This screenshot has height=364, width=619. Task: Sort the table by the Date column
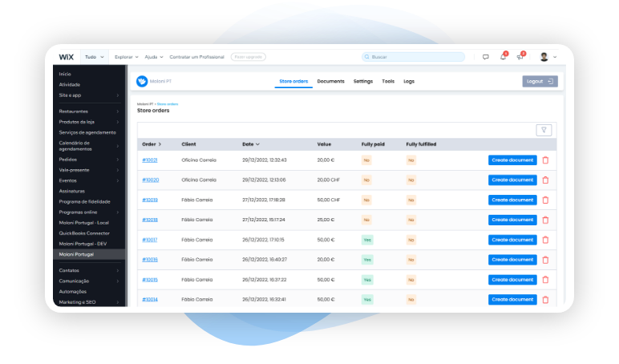(250, 144)
